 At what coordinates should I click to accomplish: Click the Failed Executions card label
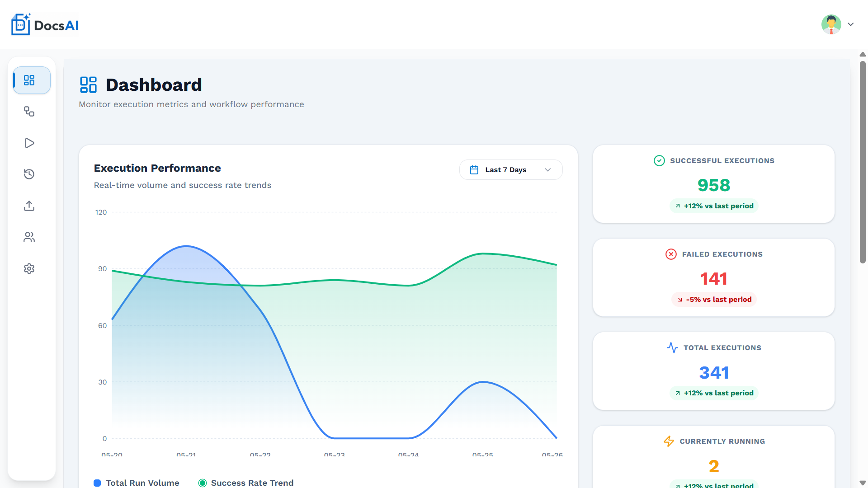722,254
